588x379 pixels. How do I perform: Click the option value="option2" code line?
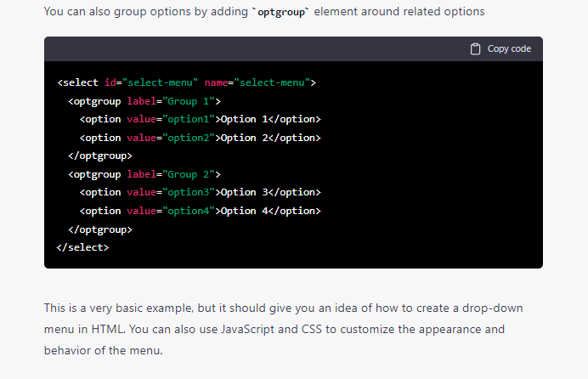coord(201,138)
